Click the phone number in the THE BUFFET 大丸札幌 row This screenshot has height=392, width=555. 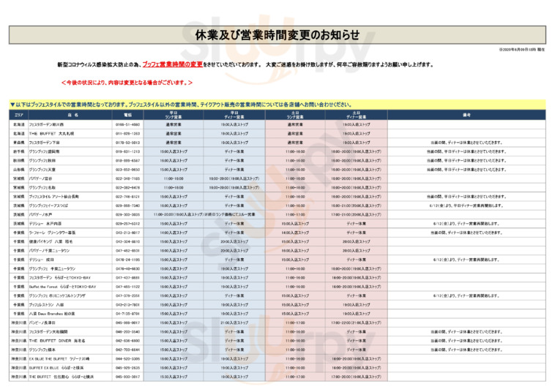tap(127, 134)
